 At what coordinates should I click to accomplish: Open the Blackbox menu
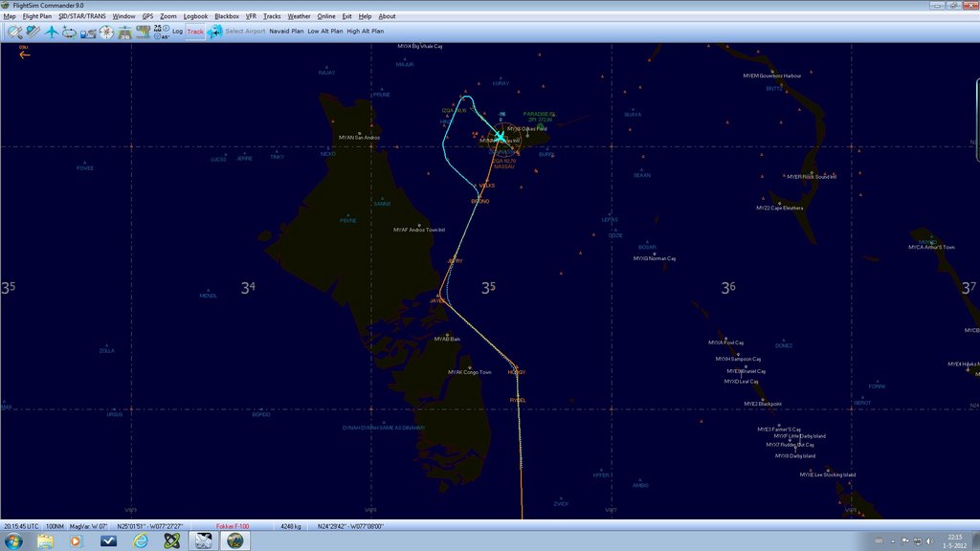coord(227,16)
